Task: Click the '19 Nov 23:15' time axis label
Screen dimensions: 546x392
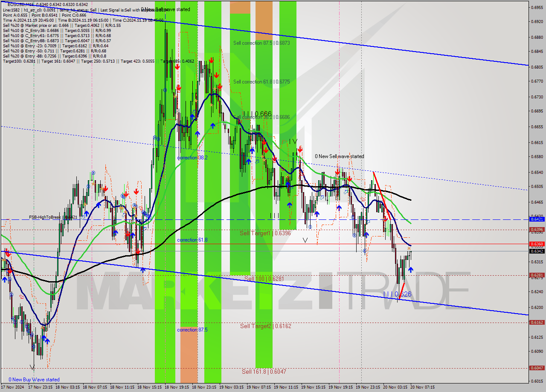Action: (368, 387)
